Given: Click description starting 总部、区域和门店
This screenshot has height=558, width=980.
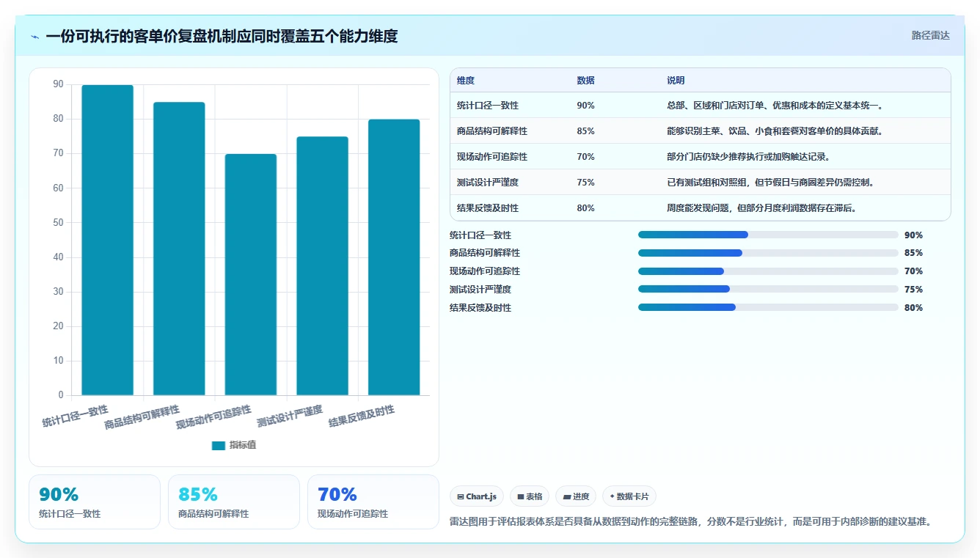Looking at the screenshot, I should [776, 106].
